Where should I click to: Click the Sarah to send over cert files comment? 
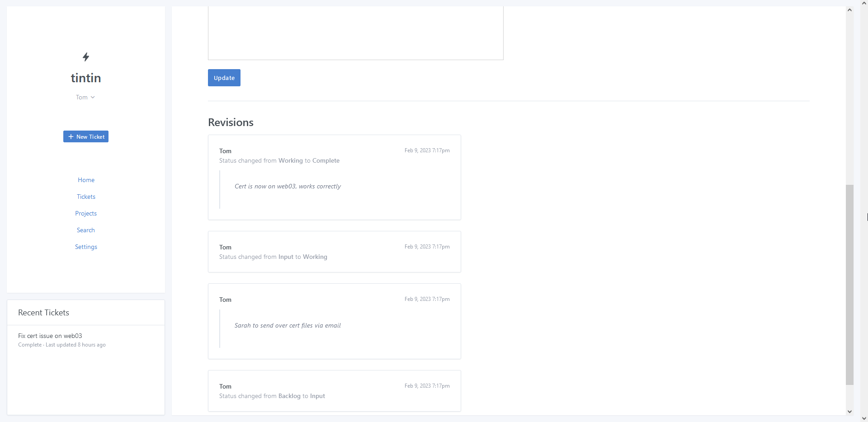pos(288,325)
